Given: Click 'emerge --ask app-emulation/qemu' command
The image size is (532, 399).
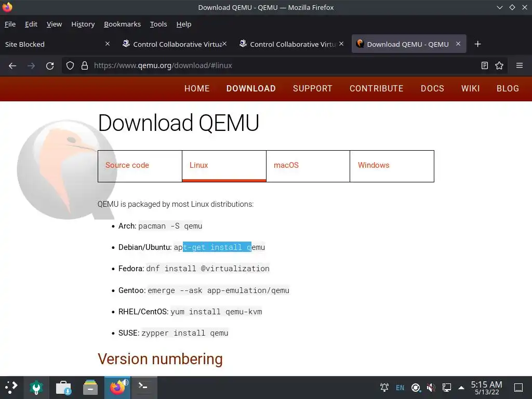Looking at the screenshot, I should pos(219,290).
